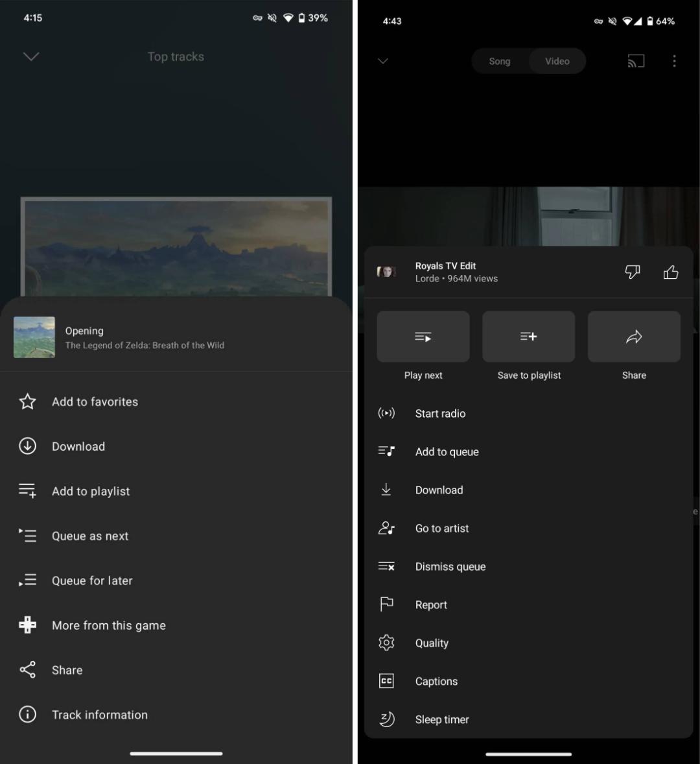Tap the Queue as next icon

click(x=27, y=536)
